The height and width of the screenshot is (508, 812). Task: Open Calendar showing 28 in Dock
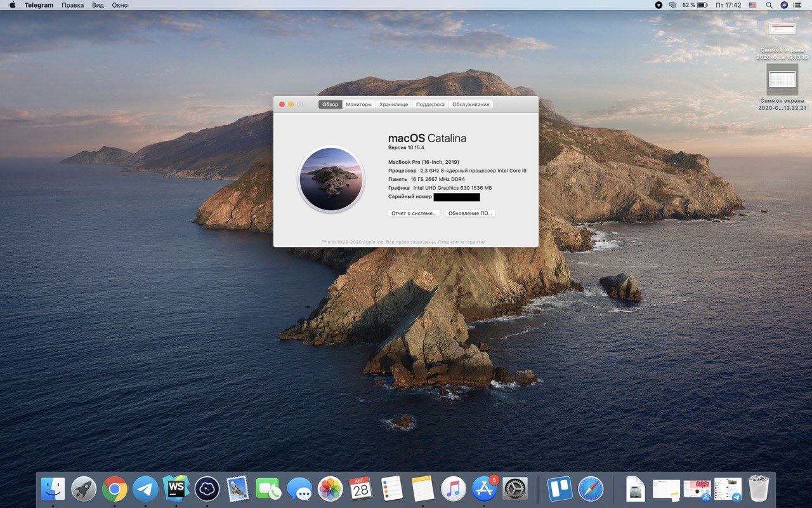[361, 489]
